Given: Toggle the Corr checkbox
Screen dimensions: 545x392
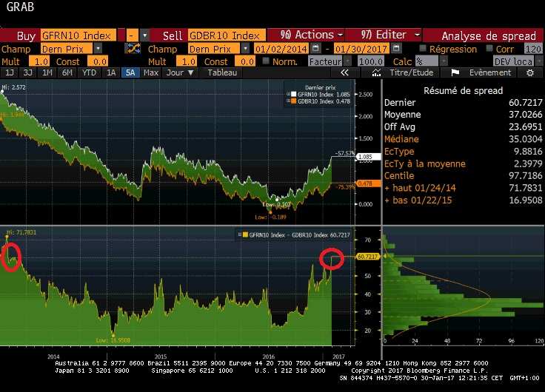Looking at the screenshot, I should (x=488, y=48).
